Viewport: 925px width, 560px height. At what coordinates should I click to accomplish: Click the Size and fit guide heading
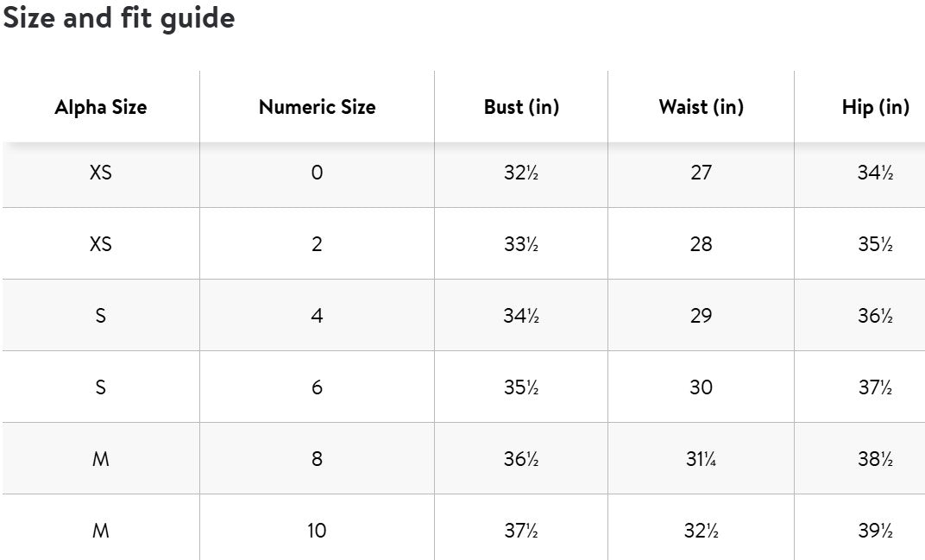[119, 18]
